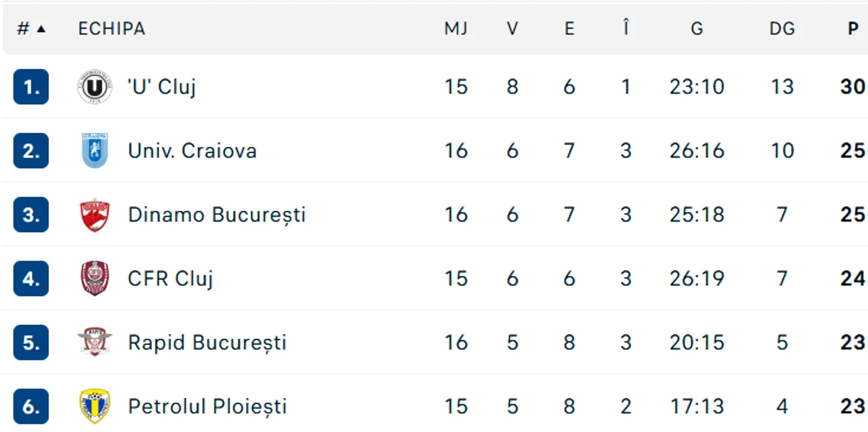Select the blue rank 6 badge
This screenshot has width=868, height=432.
pos(31,407)
